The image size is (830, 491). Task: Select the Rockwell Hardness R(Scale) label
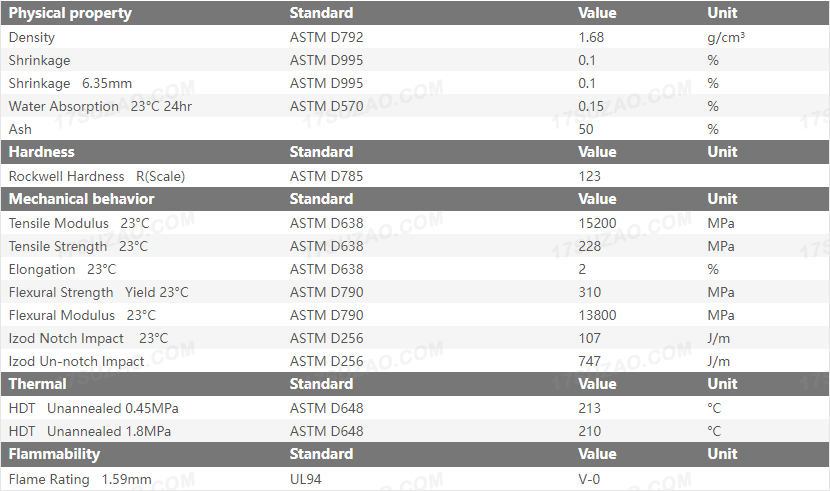pyautogui.click(x=97, y=176)
